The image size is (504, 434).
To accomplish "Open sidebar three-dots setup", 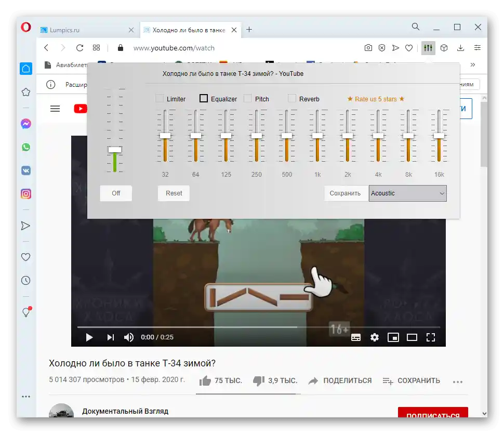I will tap(26, 397).
